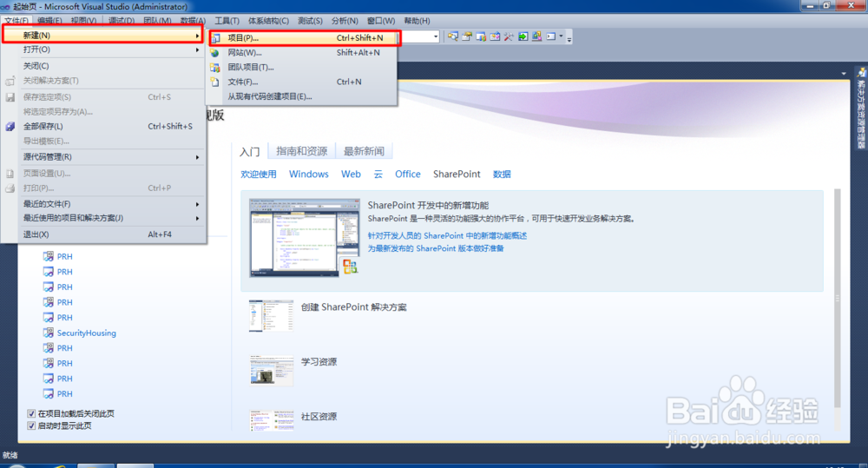This screenshot has width=868, height=468.
Task: Choose 文件(F)... menu entry
Action: (302, 82)
